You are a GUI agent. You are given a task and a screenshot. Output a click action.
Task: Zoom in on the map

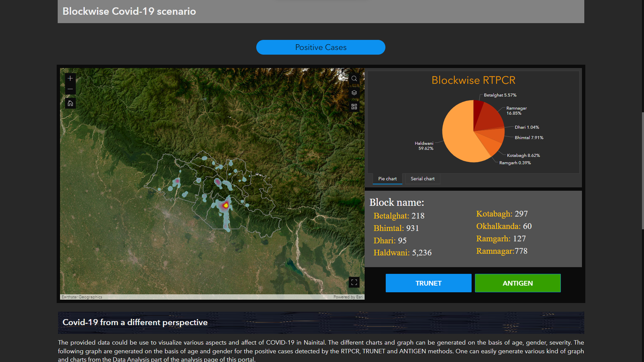70,78
